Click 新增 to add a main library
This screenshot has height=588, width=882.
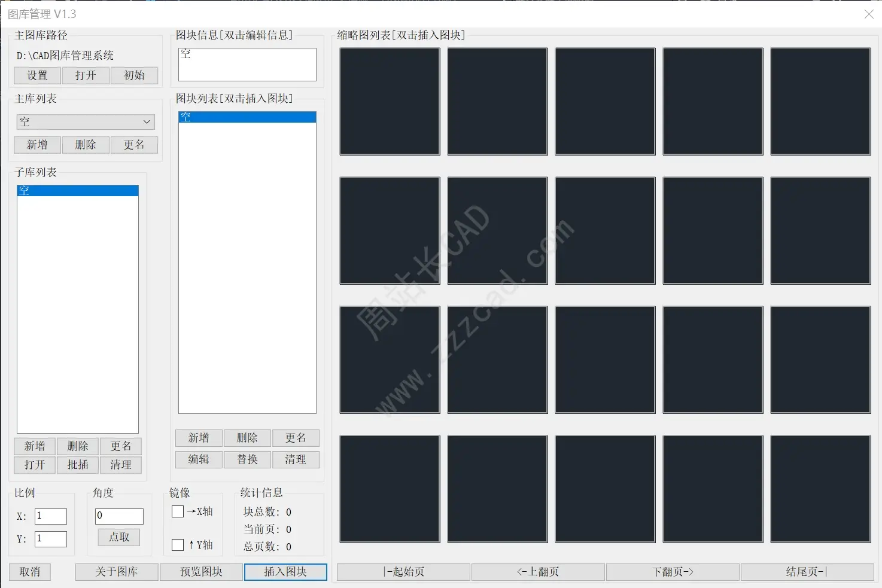pyautogui.click(x=37, y=144)
